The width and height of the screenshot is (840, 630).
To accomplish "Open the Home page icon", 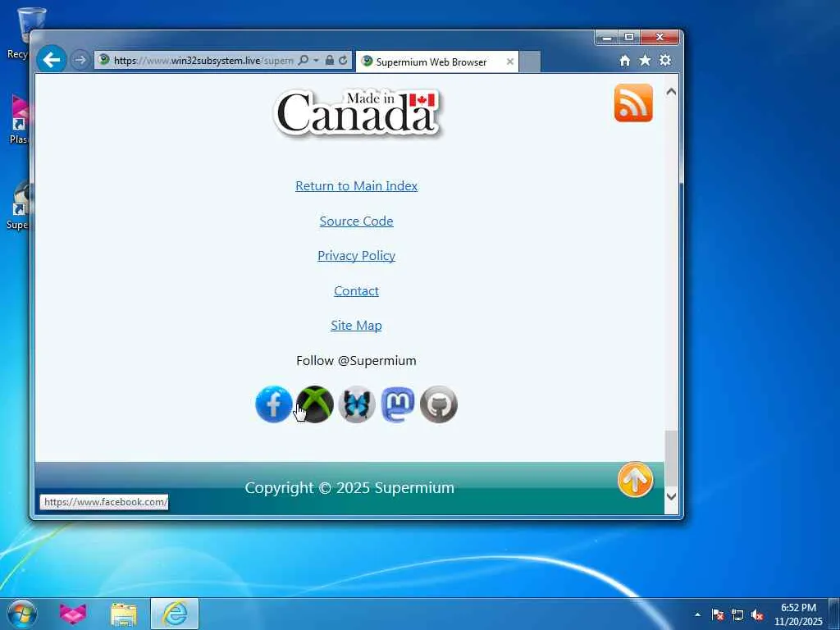I will point(624,61).
